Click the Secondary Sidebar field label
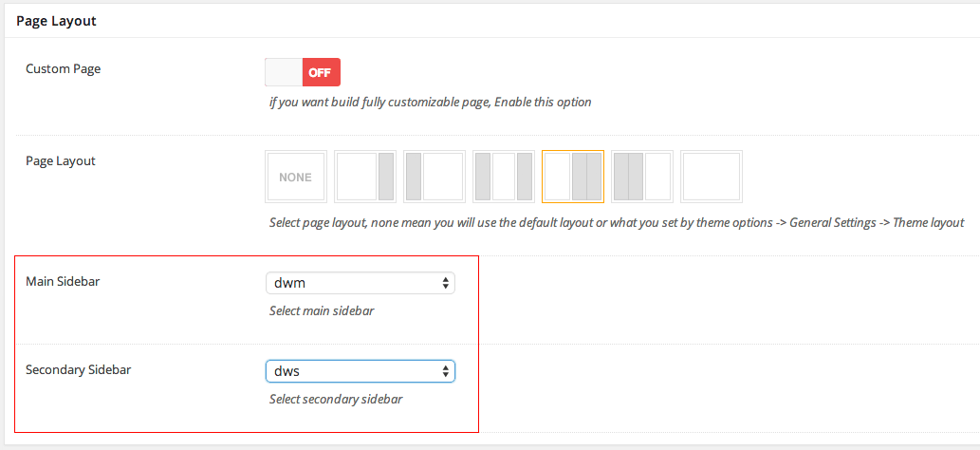 tap(78, 369)
